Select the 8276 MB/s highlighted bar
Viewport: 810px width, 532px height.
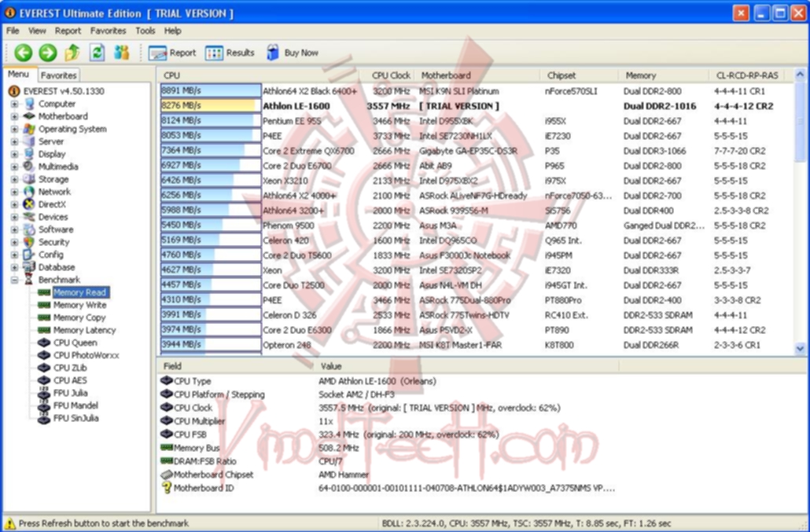211,106
